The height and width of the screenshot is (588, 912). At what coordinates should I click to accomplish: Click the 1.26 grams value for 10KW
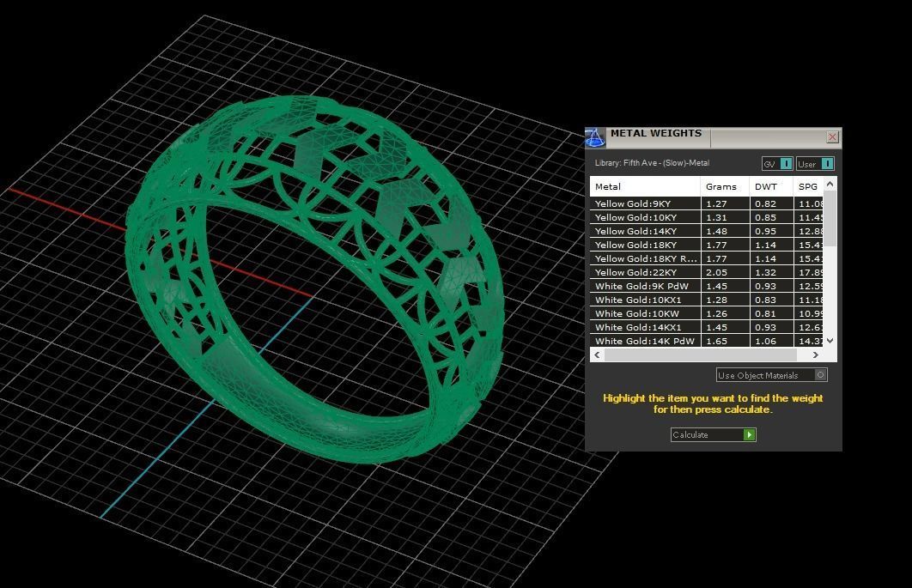click(716, 313)
